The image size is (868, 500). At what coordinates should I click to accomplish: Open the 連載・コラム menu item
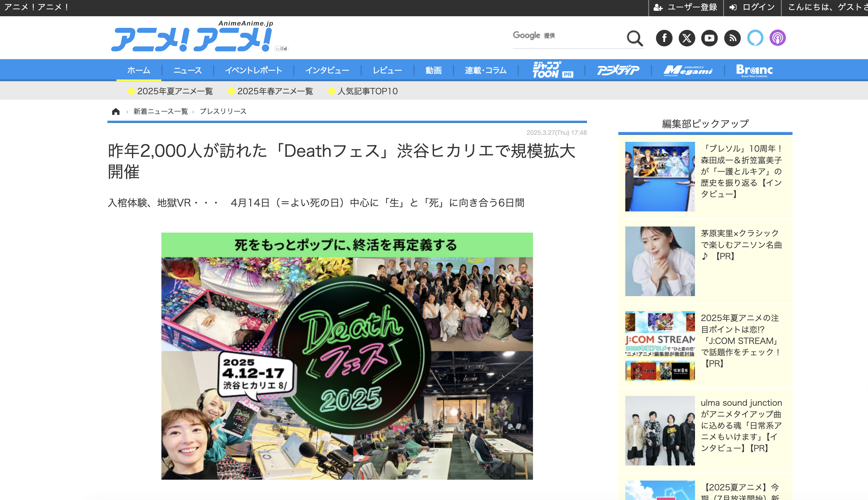pyautogui.click(x=486, y=70)
